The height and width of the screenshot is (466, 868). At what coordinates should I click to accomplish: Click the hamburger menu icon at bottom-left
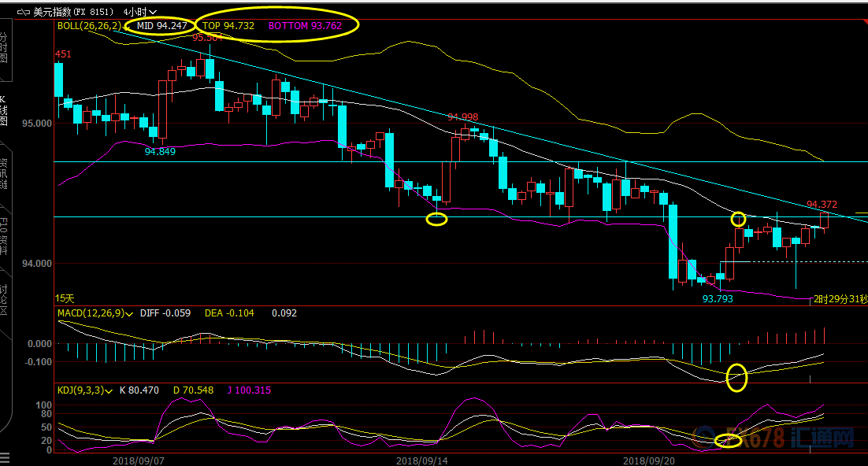(x=5, y=456)
